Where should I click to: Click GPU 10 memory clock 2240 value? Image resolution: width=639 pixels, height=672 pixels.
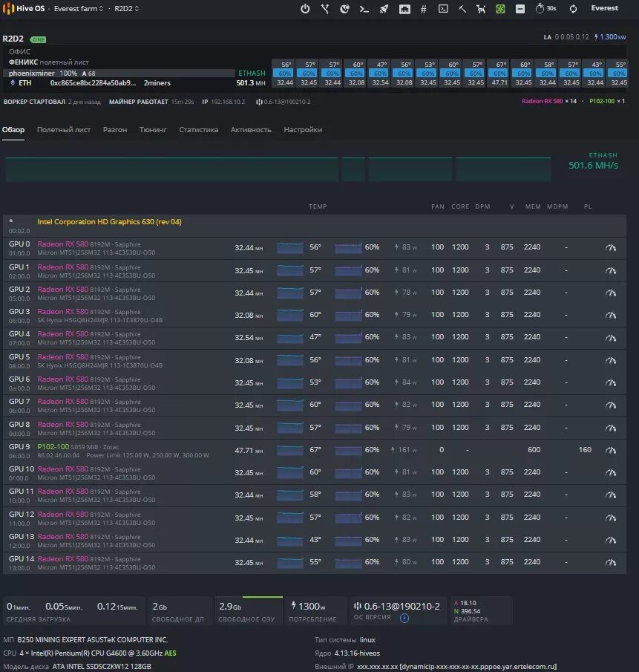click(532, 472)
